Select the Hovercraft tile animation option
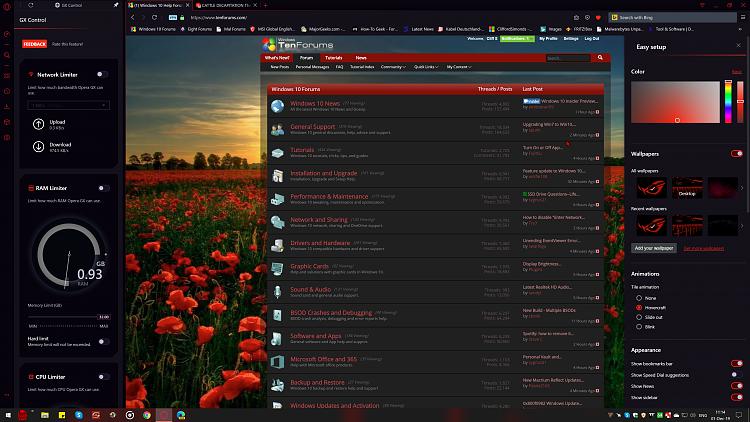The height and width of the screenshot is (422, 750). click(x=639, y=307)
